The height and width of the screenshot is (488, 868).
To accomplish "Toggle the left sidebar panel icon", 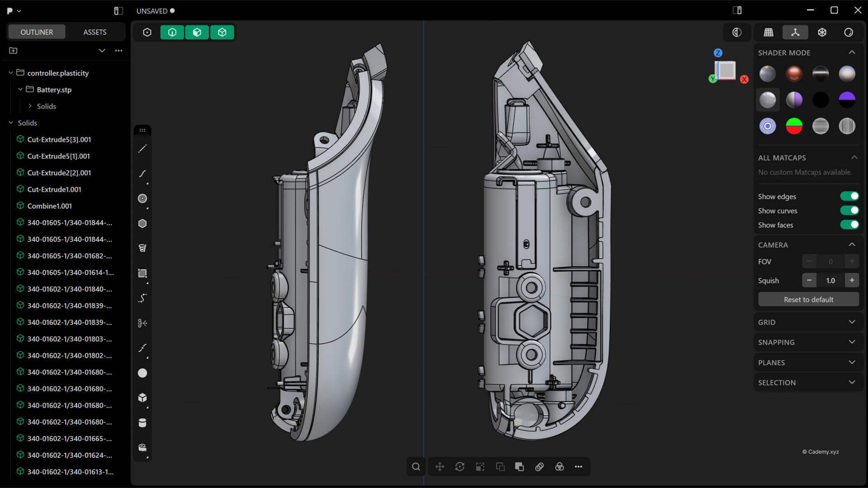I will 118,10.
